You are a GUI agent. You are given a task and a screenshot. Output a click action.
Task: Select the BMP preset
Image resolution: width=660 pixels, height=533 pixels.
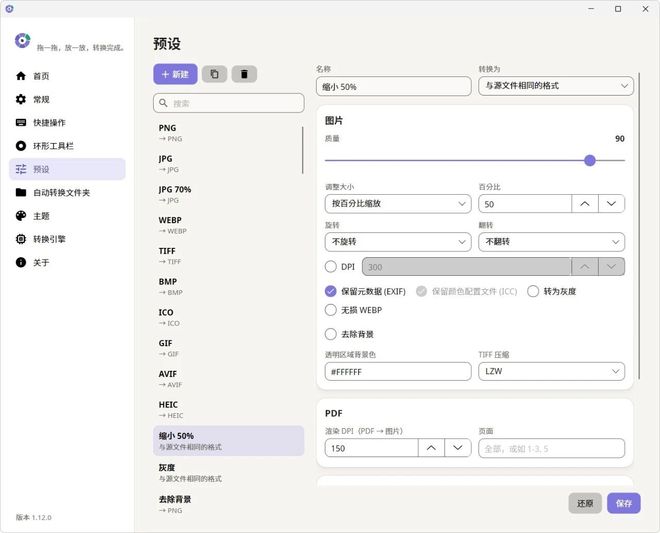coord(227,286)
